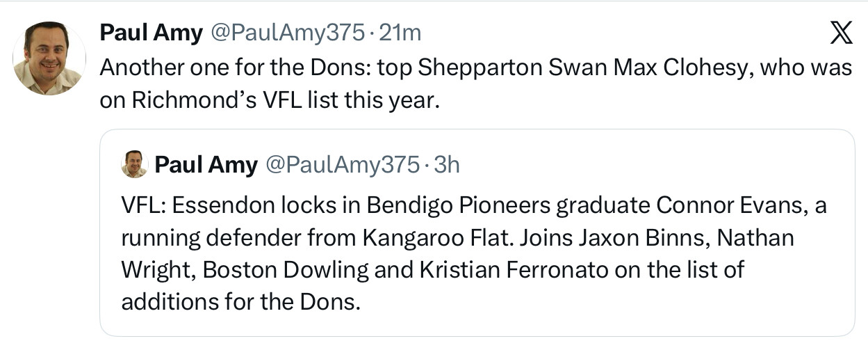The height and width of the screenshot is (341, 868).
Task: Open Paul Amy's large profile photo
Action: click(x=49, y=58)
